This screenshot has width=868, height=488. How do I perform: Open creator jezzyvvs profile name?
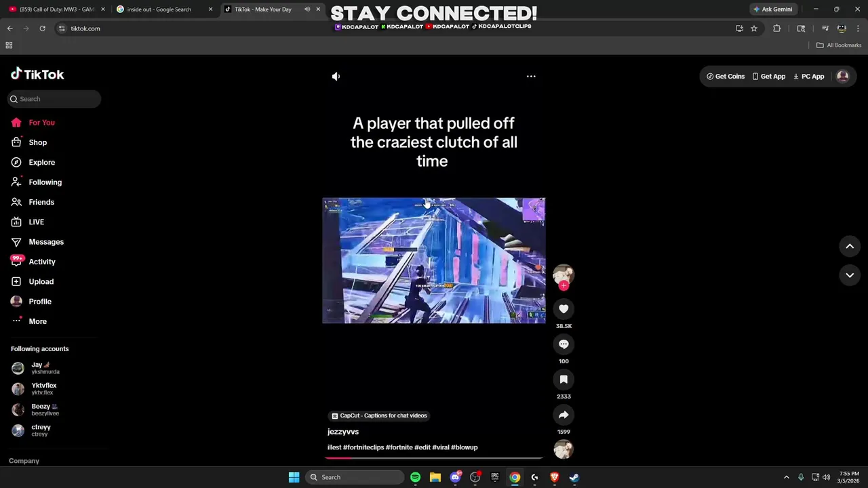click(343, 432)
